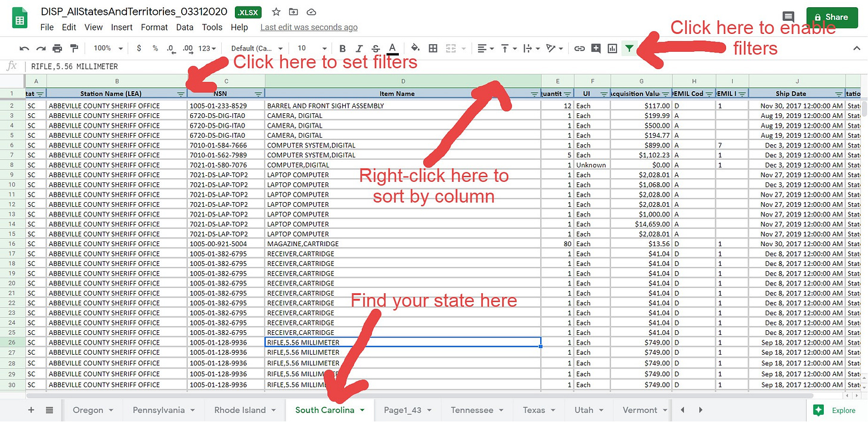Increase decimal places

(x=188, y=48)
